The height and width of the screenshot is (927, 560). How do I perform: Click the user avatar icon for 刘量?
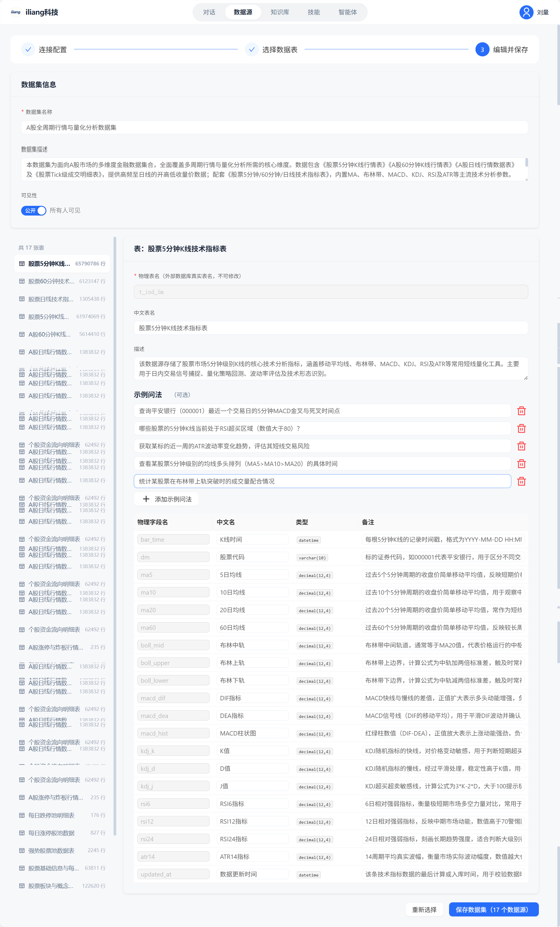[x=526, y=12]
